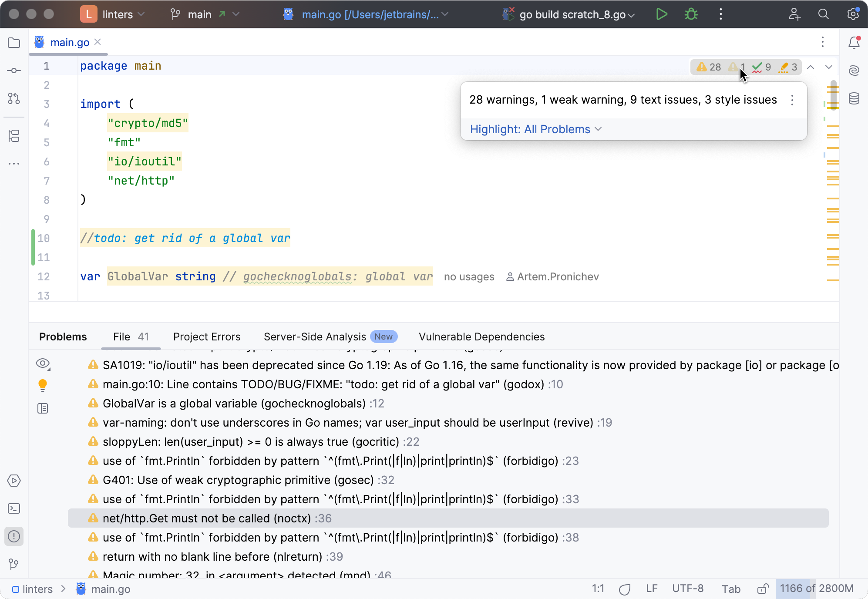Open the Database tool window

(x=854, y=98)
